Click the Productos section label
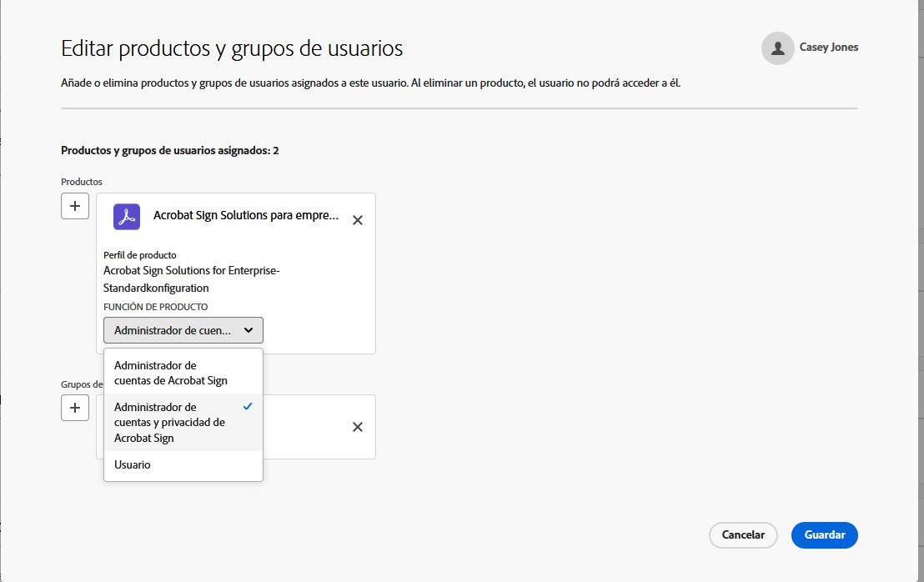Screen dimensions: 924x582 82,181
